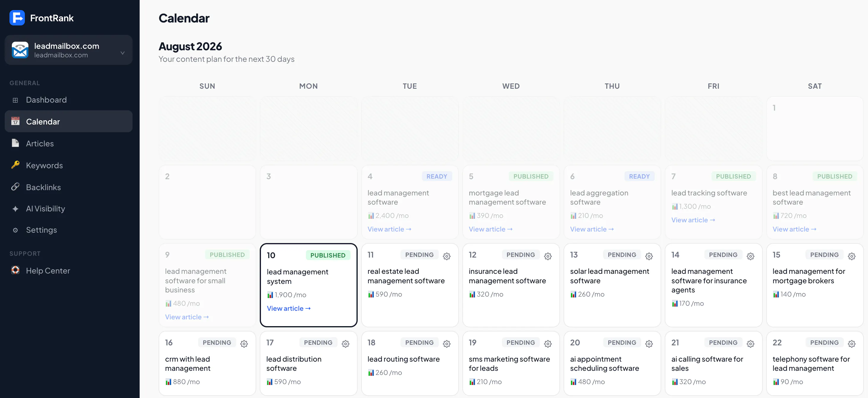Click "ai appointment scheduling software" keyword
This screenshot has width=868, height=398.
pyautogui.click(x=604, y=364)
